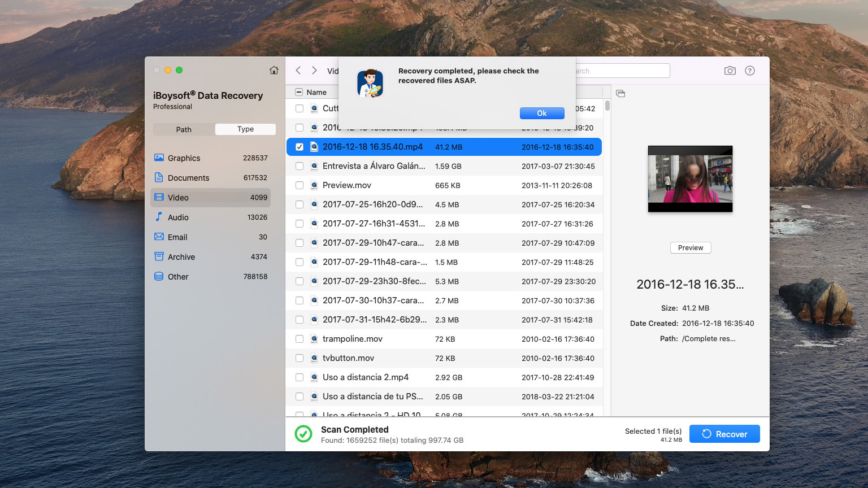Select the 2017-07-29-23h30-8fec file name
The width and height of the screenshot is (868, 488).
coord(375,281)
